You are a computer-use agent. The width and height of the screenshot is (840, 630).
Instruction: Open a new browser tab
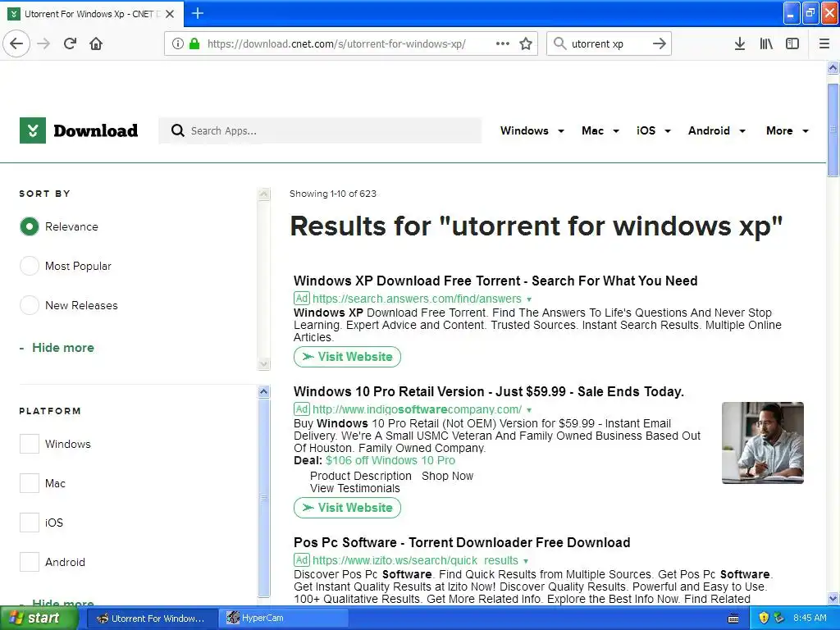pyautogui.click(x=198, y=13)
